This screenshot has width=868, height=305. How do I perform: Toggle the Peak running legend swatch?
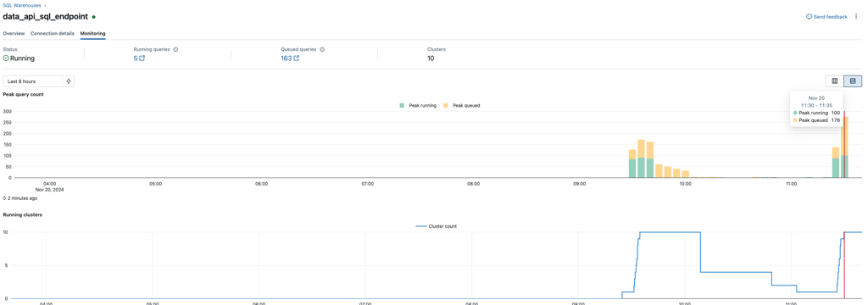tap(402, 105)
